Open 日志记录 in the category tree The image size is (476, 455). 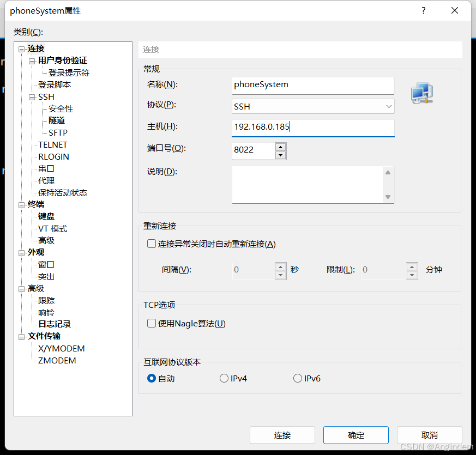(55, 324)
